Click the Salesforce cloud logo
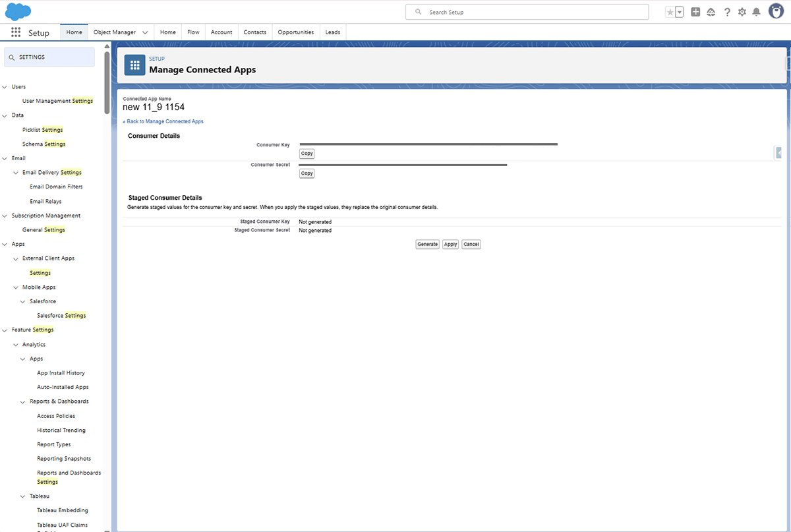791x532 pixels. click(x=18, y=12)
